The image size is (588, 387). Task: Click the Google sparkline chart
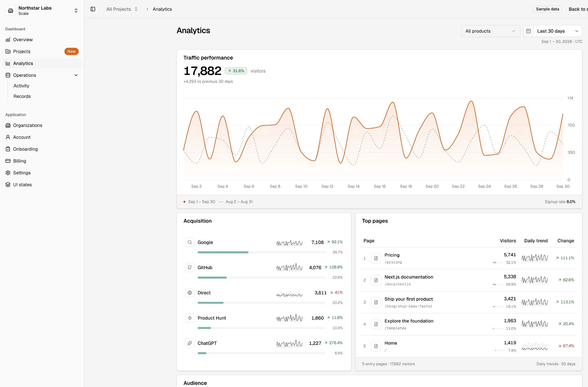click(x=289, y=243)
